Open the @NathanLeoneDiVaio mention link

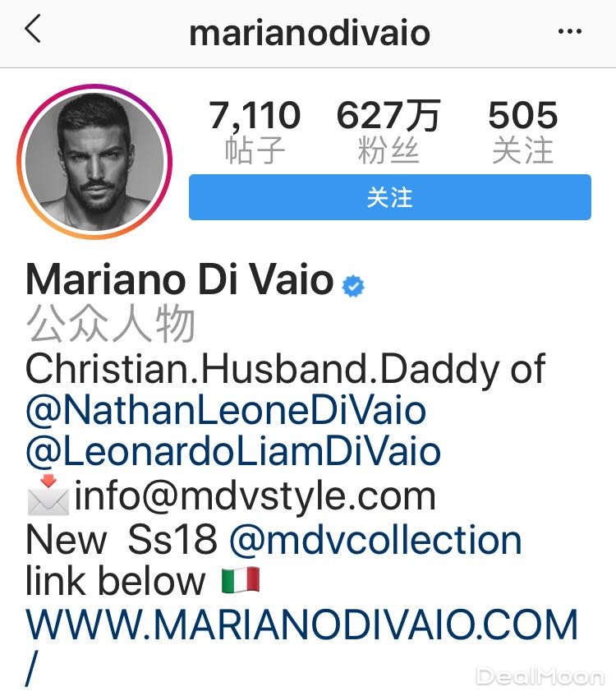(x=226, y=411)
